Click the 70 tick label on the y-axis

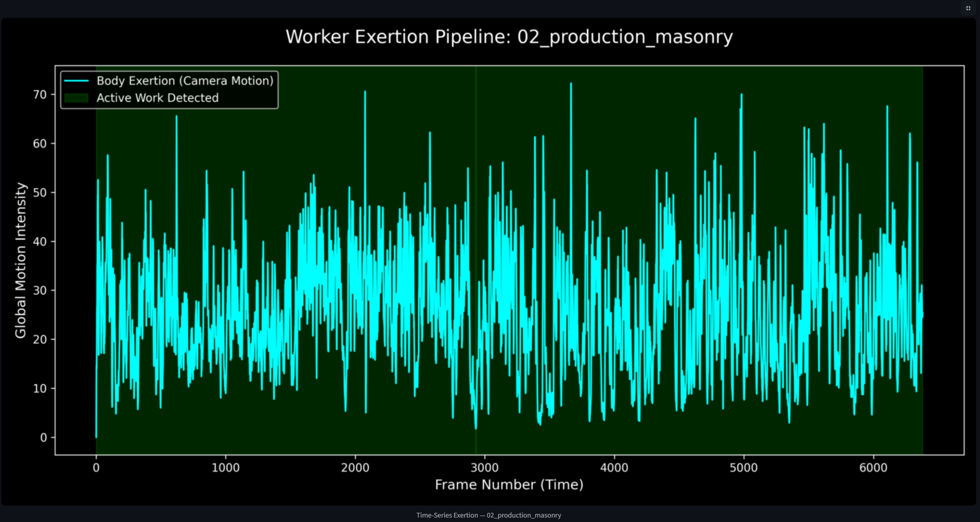[39, 94]
